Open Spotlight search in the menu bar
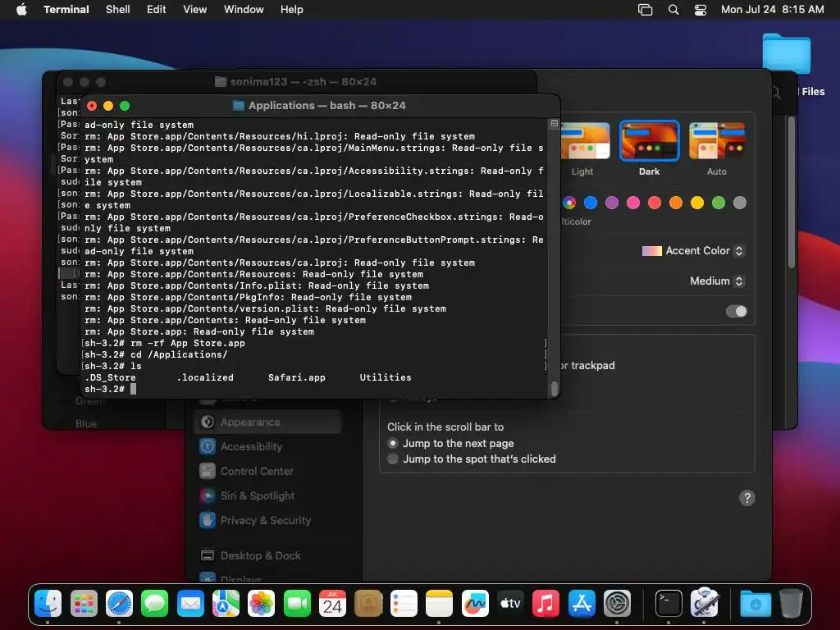The height and width of the screenshot is (630, 840). pyautogui.click(x=673, y=10)
